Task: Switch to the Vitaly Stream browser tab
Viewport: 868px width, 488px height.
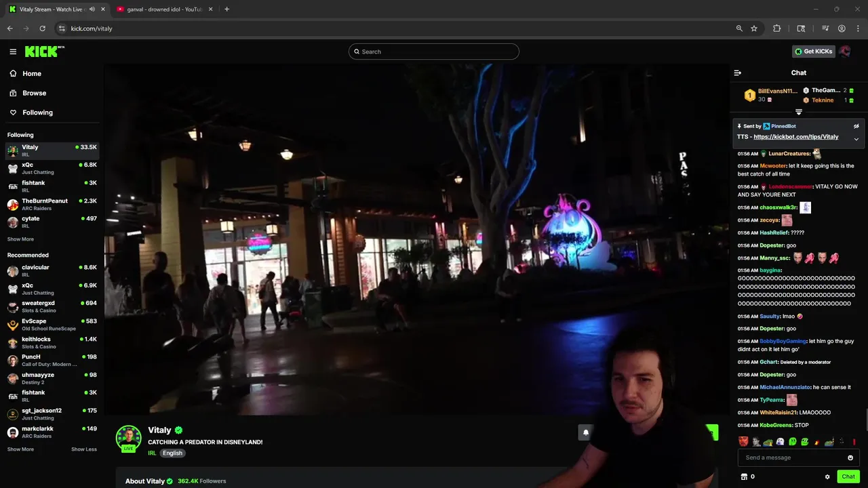Action: click(58, 9)
